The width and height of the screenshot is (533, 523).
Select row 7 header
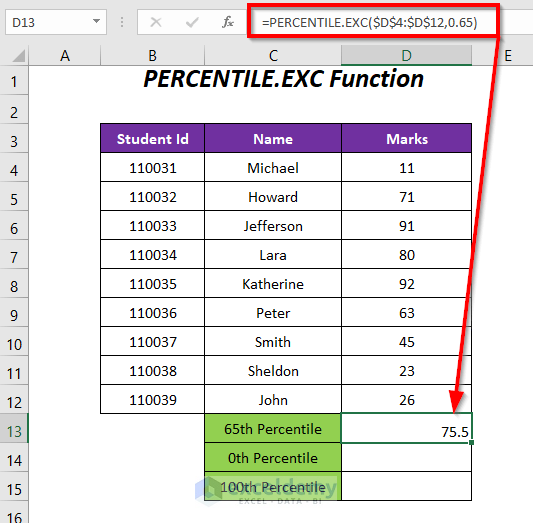(x=14, y=255)
